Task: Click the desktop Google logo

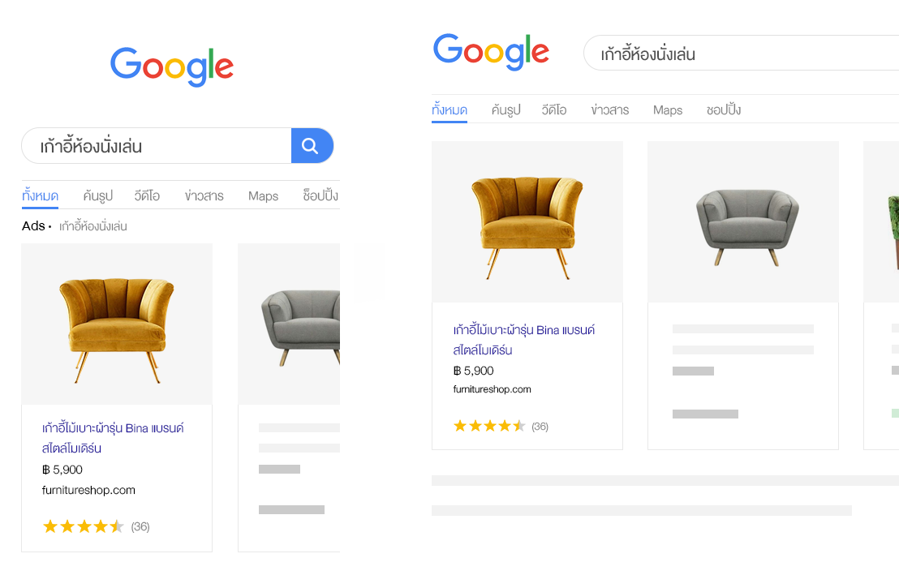Action: [491, 52]
